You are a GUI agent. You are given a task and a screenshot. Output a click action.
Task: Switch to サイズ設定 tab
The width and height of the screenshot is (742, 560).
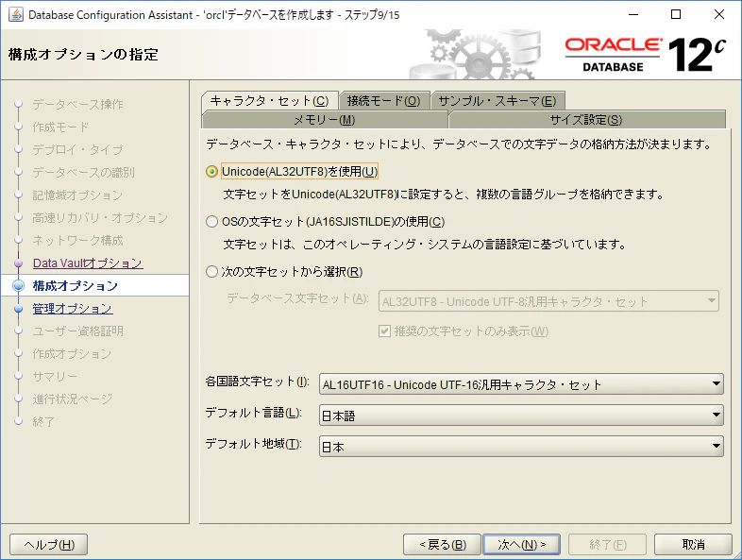pyautogui.click(x=587, y=120)
